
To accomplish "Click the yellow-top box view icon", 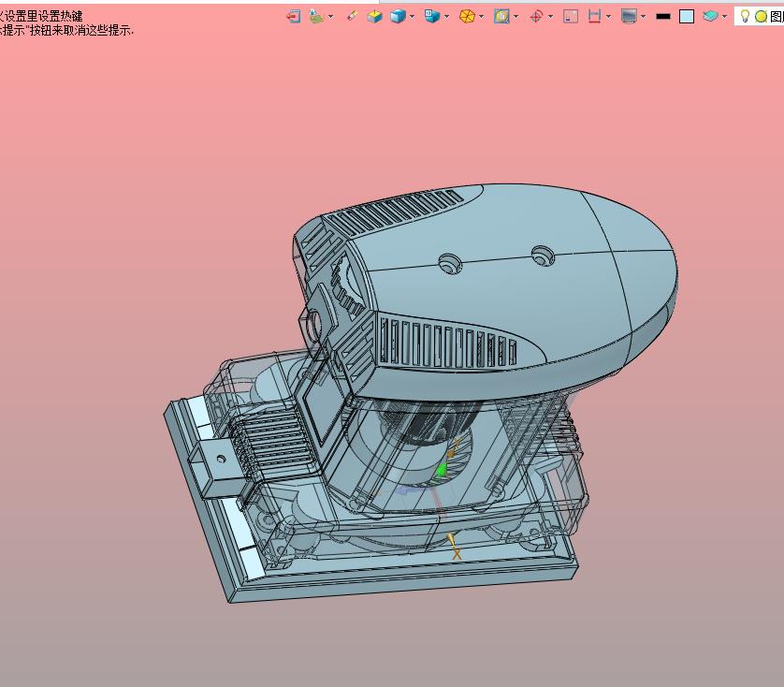I will tap(374, 17).
